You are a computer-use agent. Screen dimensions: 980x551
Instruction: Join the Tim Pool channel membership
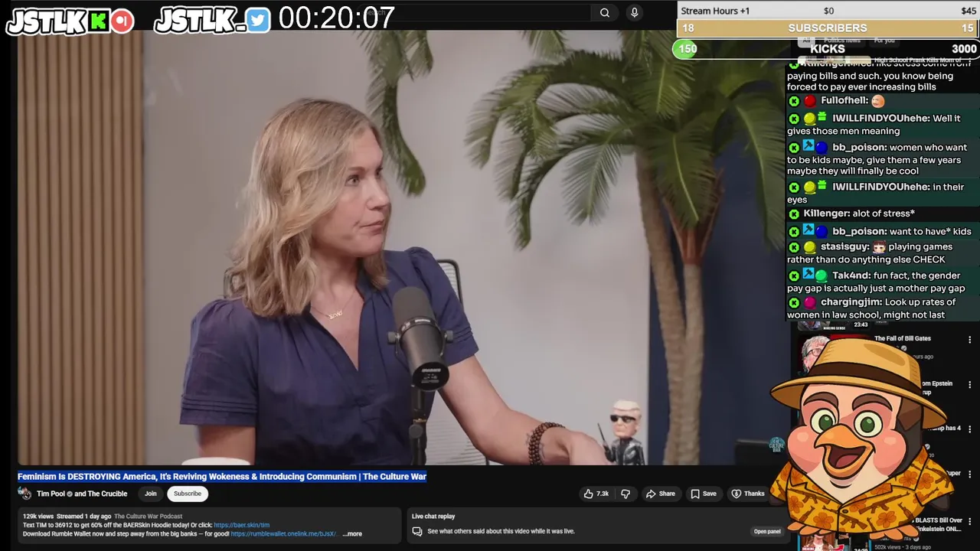pyautogui.click(x=151, y=494)
